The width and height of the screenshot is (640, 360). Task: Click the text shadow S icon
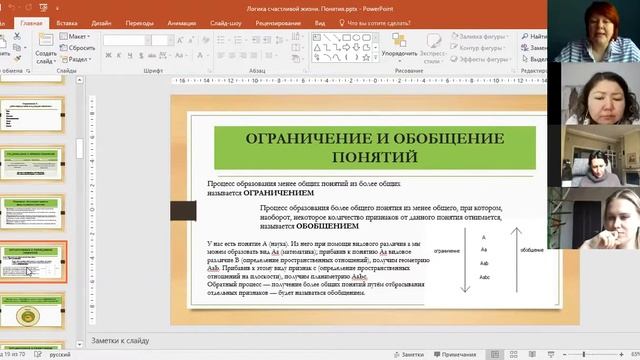141,55
